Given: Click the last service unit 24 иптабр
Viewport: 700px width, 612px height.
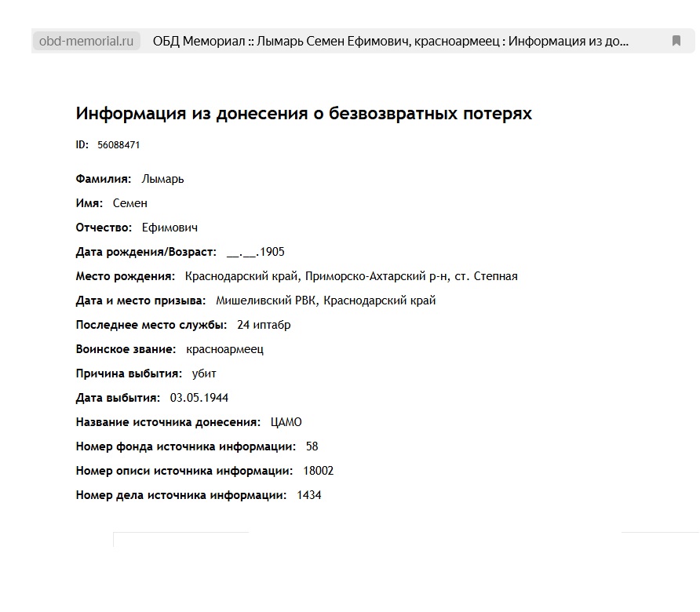Looking at the screenshot, I should pyautogui.click(x=264, y=325).
